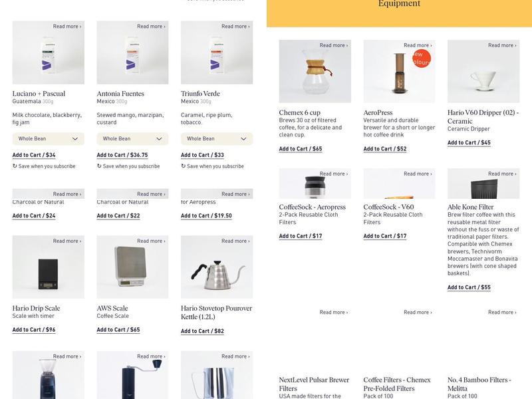Open Read more on the AeroPress card
Screen dimensions: 532x399
click(x=418, y=45)
